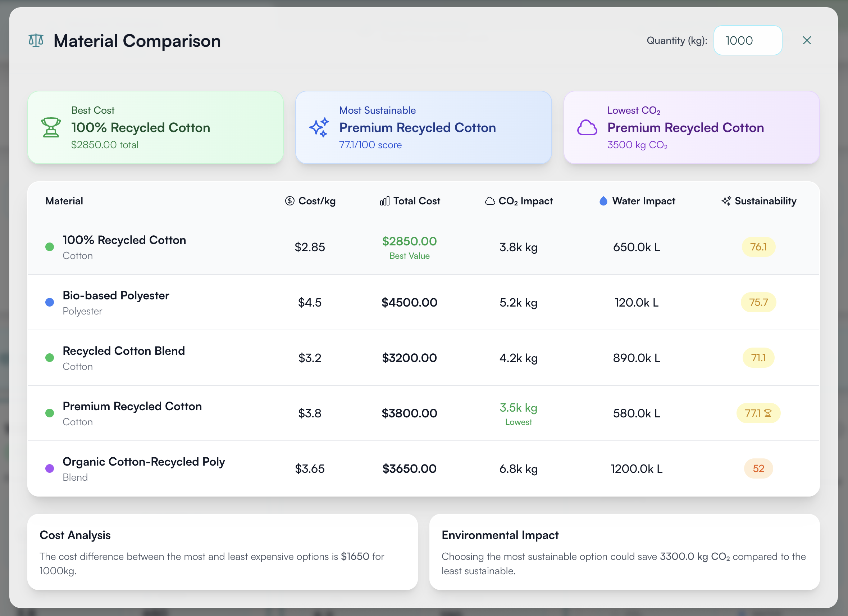
Task: Click the blue dot next to Bio-based Polyester
Action: pos(49,303)
